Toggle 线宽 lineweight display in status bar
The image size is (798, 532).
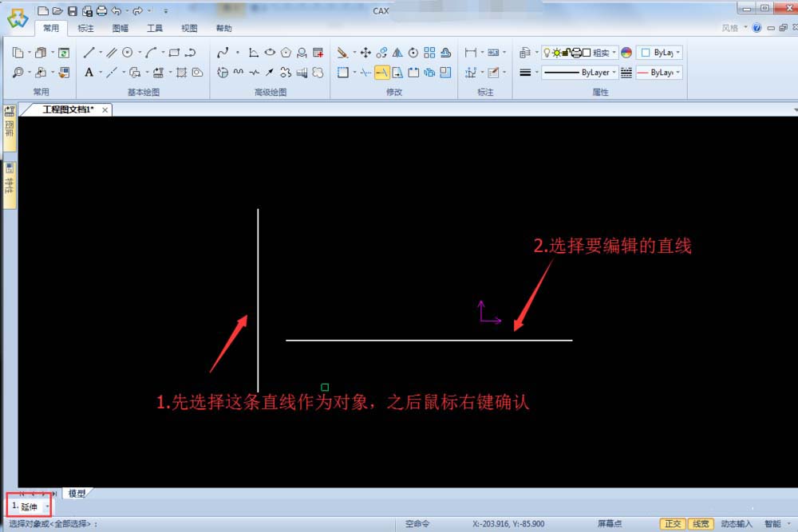[x=699, y=523]
